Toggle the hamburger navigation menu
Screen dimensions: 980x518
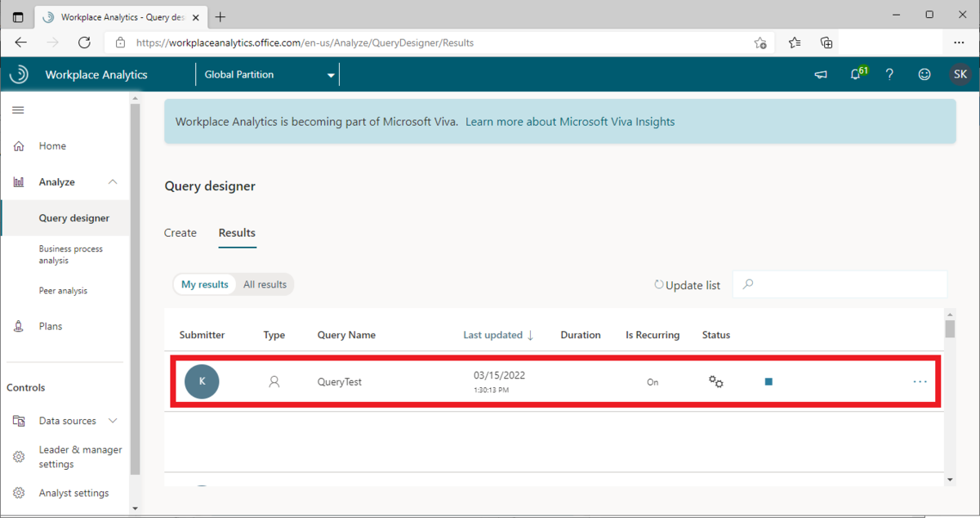coord(18,110)
